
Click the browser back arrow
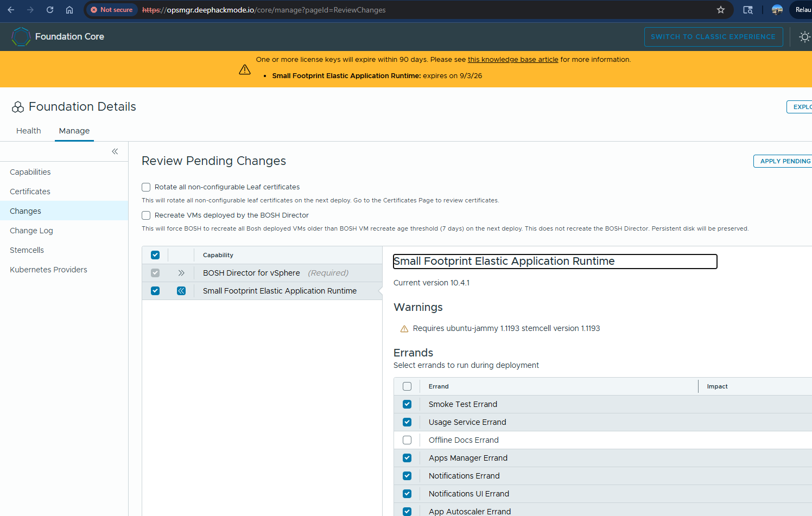(11, 10)
